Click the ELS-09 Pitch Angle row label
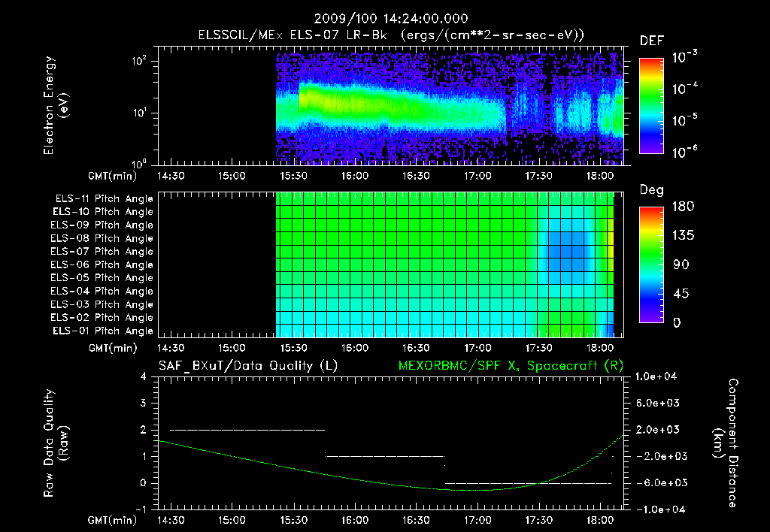 tap(102, 225)
